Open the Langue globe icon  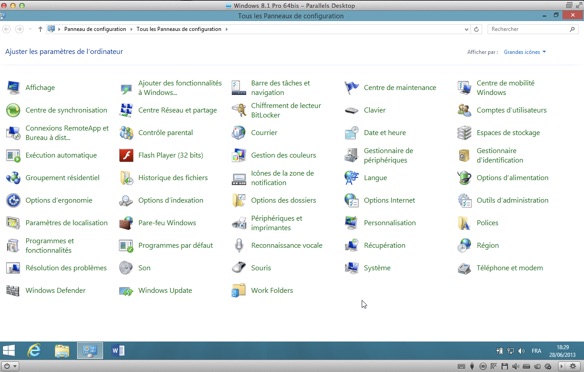click(x=352, y=178)
